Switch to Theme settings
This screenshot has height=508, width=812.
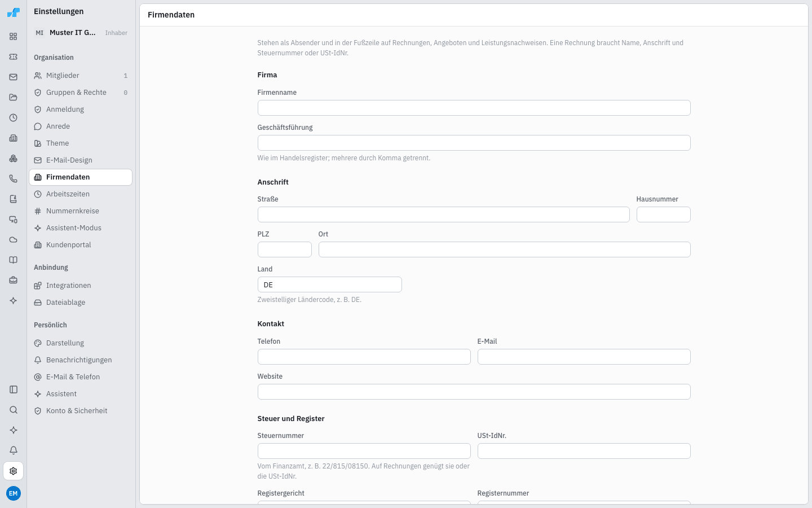(81, 143)
